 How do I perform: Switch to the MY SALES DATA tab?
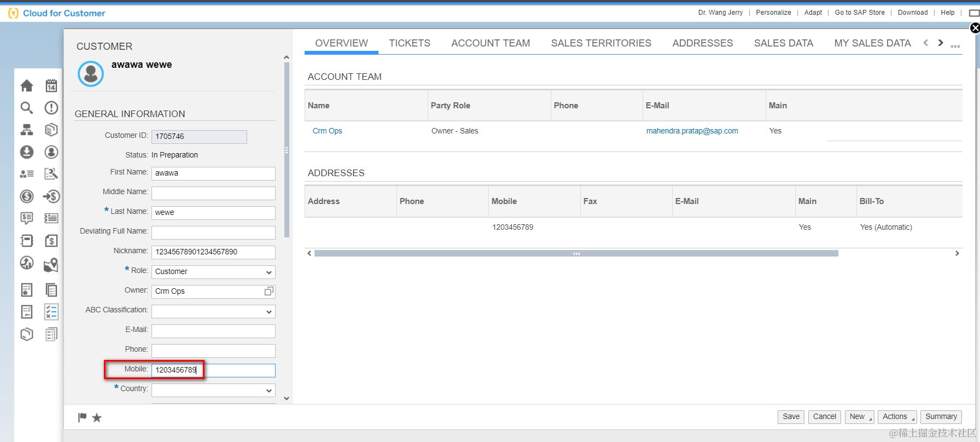point(872,43)
